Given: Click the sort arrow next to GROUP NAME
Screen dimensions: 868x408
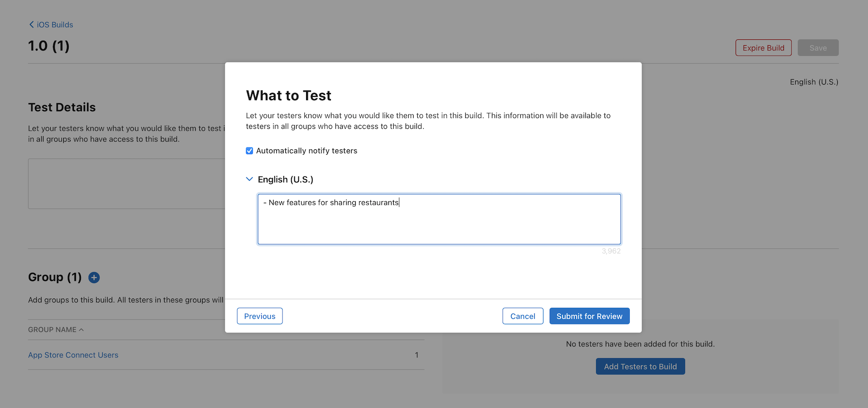Looking at the screenshot, I should 81,330.
